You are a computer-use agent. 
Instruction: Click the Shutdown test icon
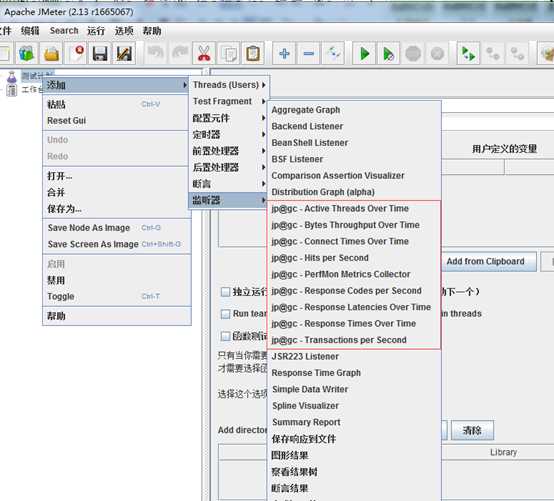click(x=437, y=54)
